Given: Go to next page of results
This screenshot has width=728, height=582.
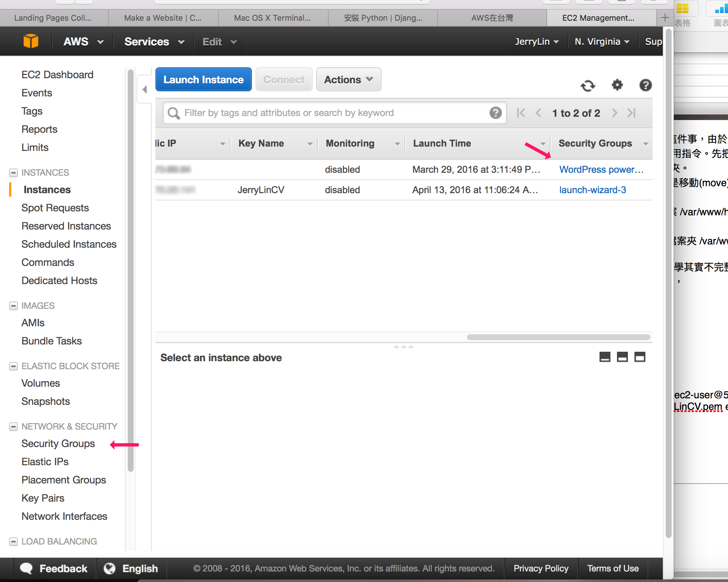Looking at the screenshot, I should (x=615, y=113).
